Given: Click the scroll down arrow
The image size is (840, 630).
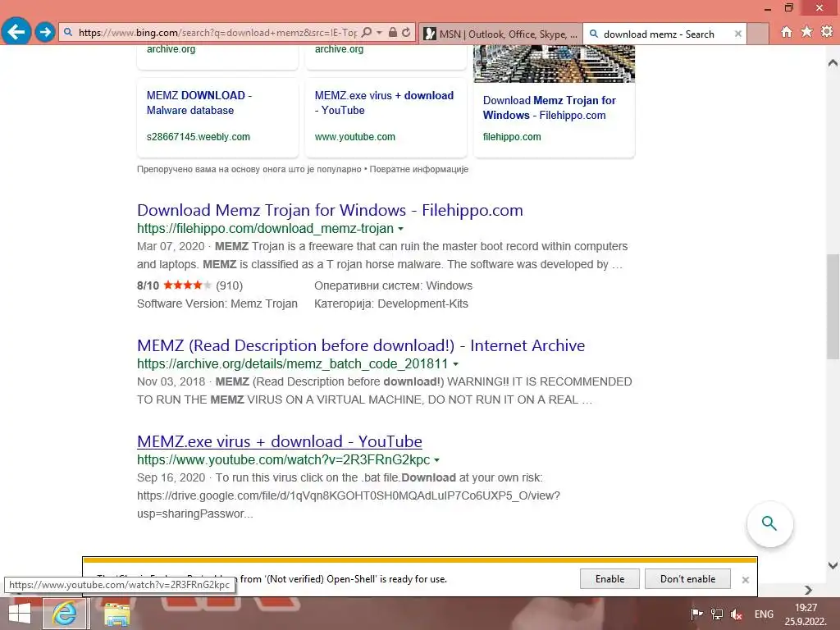Looking at the screenshot, I should (x=833, y=566).
